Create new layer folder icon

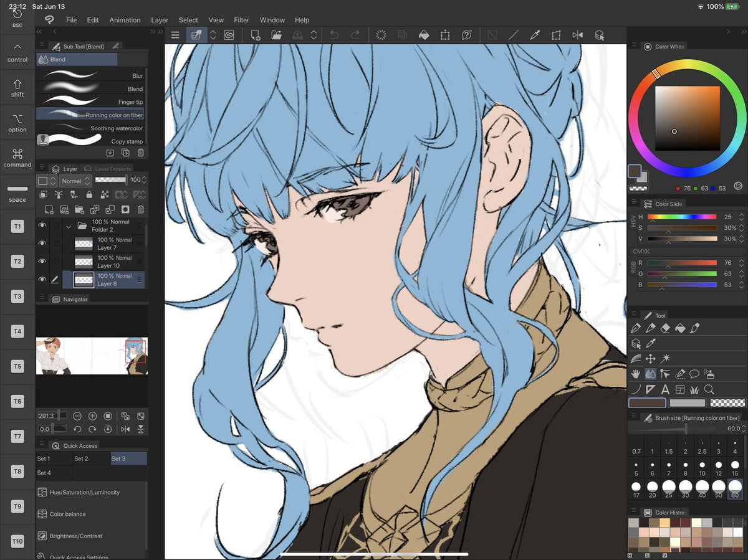80,210
